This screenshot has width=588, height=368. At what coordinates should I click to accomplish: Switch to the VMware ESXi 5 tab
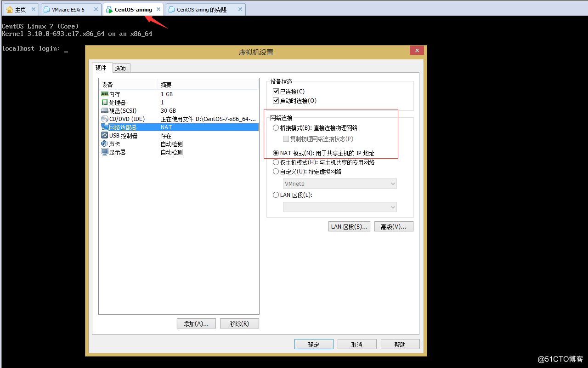click(71, 9)
